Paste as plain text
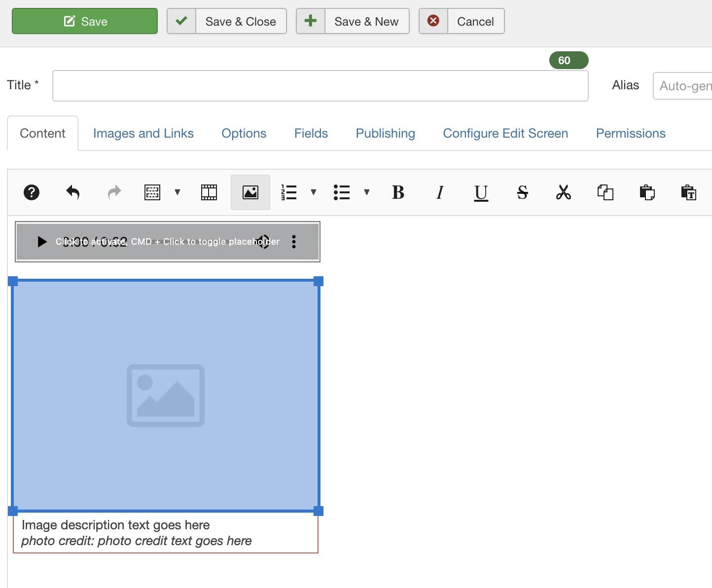This screenshot has width=712, height=588. pos(689,192)
